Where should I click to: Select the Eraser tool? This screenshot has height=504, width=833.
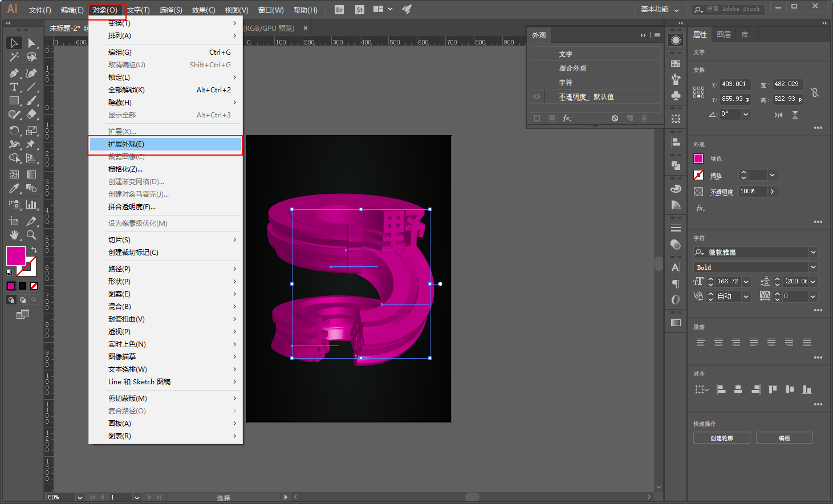click(x=31, y=114)
